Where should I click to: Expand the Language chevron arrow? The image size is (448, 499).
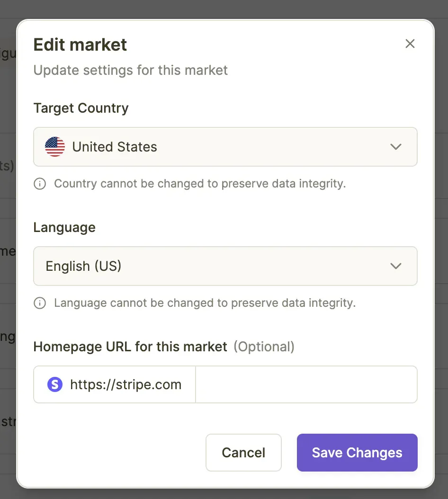[x=395, y=266]
